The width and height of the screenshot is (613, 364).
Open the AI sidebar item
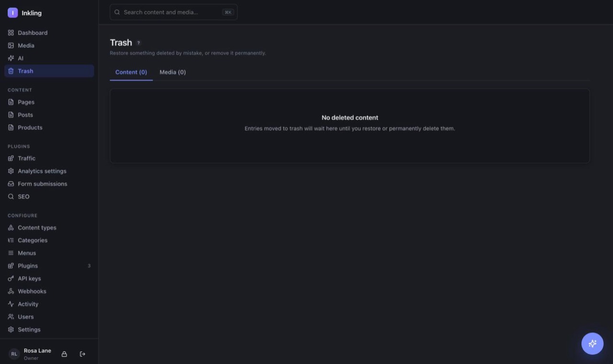49,58
